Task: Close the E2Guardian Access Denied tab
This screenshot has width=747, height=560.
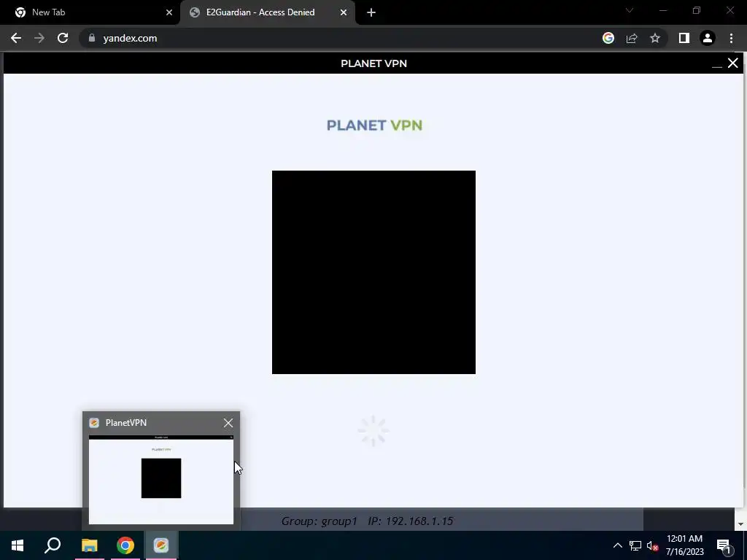Action: [x=344, y=12]
